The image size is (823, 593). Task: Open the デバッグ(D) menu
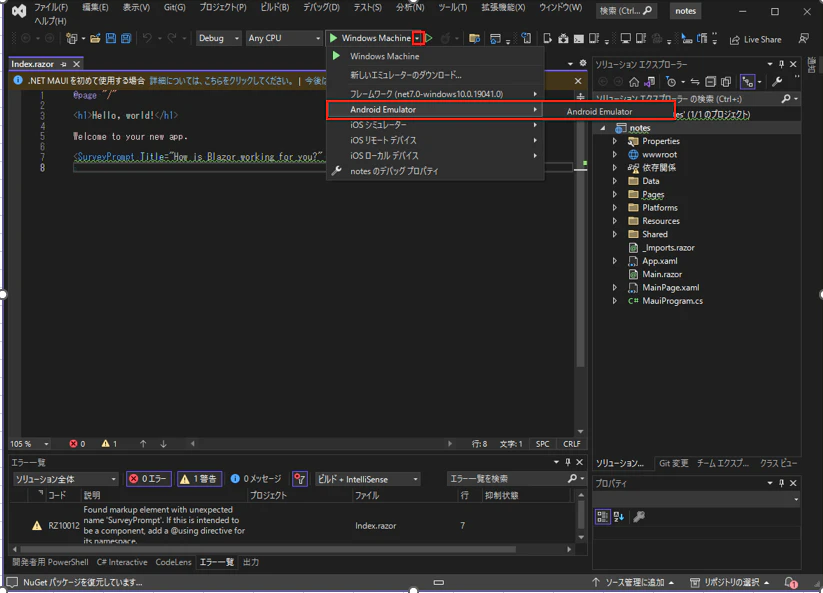(x=321, y=7)
